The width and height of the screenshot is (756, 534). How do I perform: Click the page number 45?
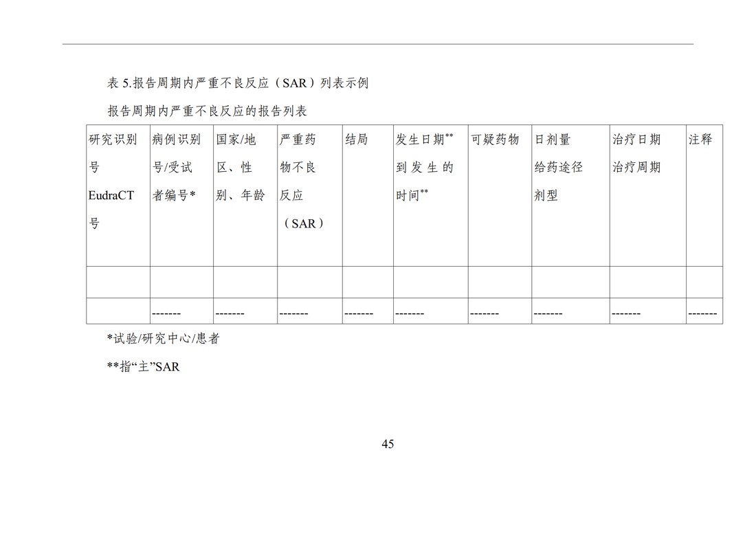point(388,444)
